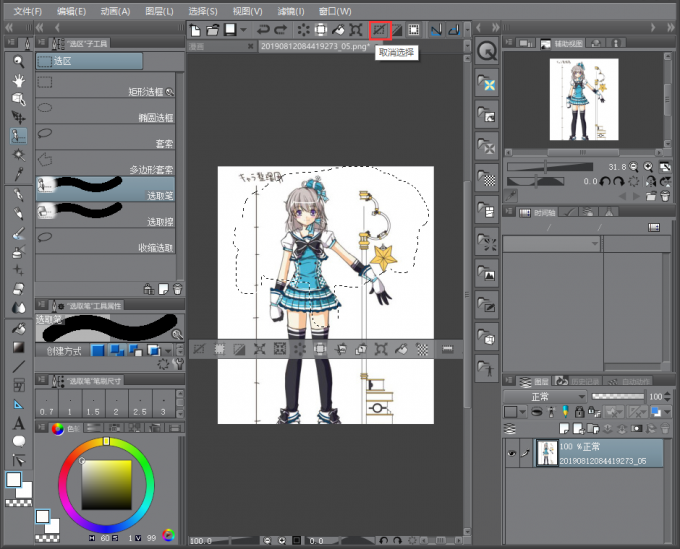The width and height of the screenshot is (680, 549).
Task: Choose the New selection creation mode icon
Action: click(98, 350)
